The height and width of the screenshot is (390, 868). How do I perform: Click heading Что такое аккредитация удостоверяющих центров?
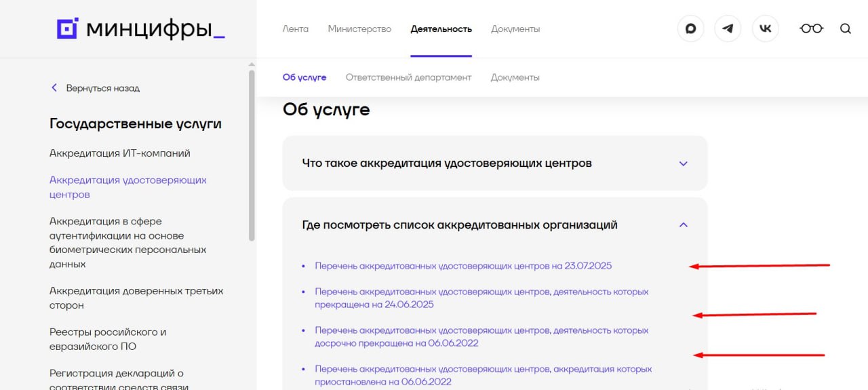tap(447, 163)
